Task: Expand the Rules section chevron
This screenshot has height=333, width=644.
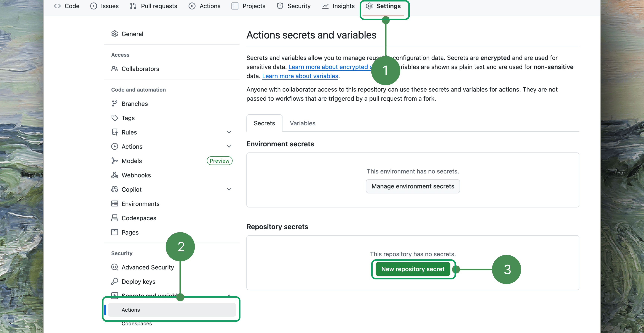Action: (x=229, y=132)
